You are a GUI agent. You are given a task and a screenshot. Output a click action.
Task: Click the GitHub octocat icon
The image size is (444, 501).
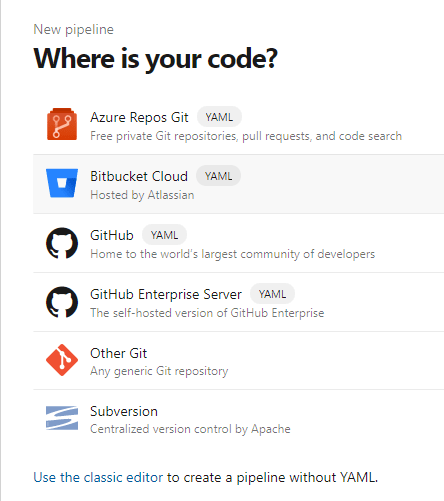[x=62, y=243]
